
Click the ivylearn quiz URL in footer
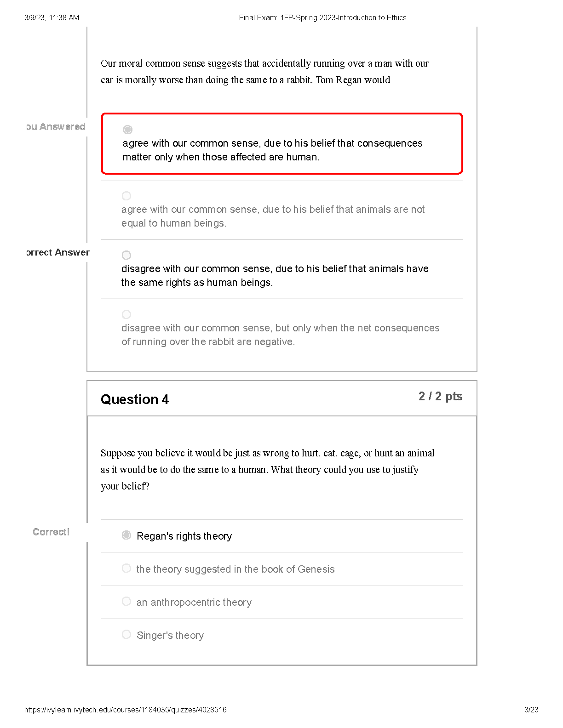click(125, 710)
